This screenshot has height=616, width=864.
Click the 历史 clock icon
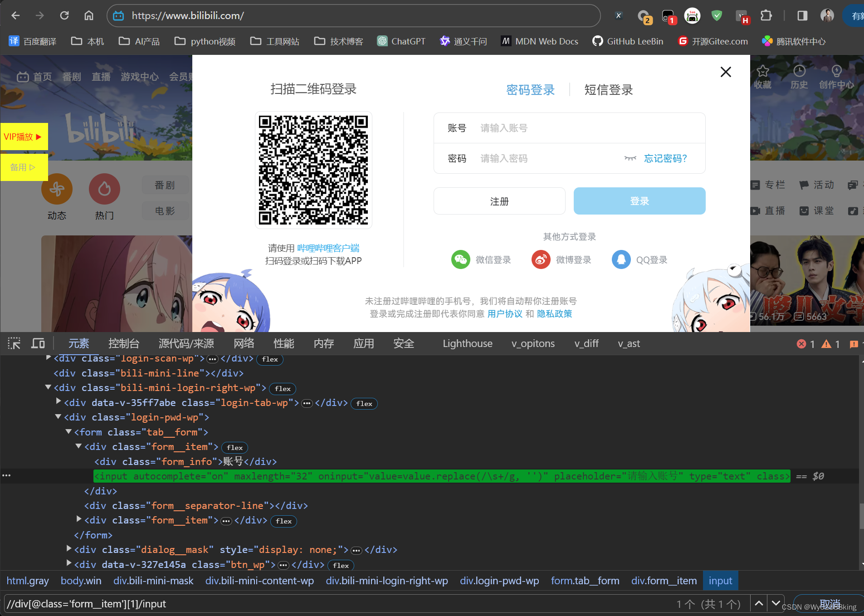[x=799, y=71]
